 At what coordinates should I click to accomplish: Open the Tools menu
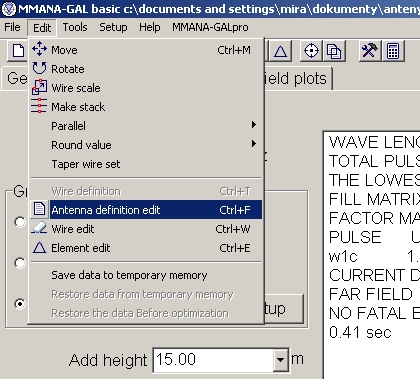click(x=75, y=27)
